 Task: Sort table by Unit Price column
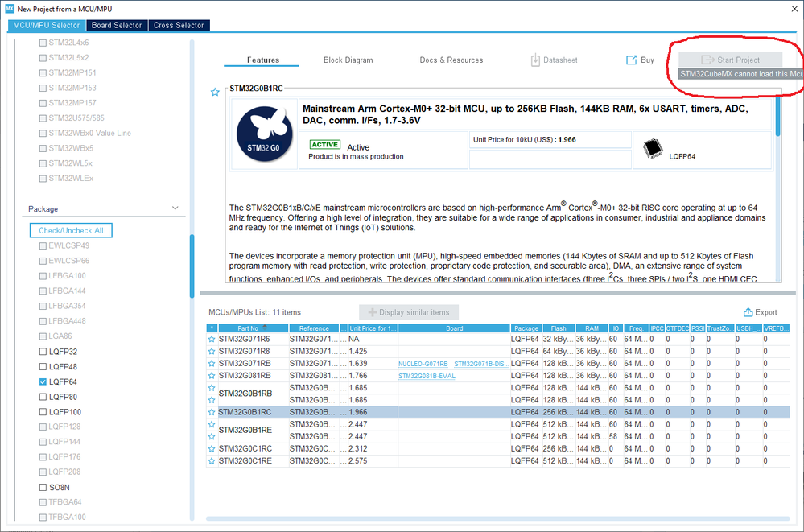click(373, 328)
